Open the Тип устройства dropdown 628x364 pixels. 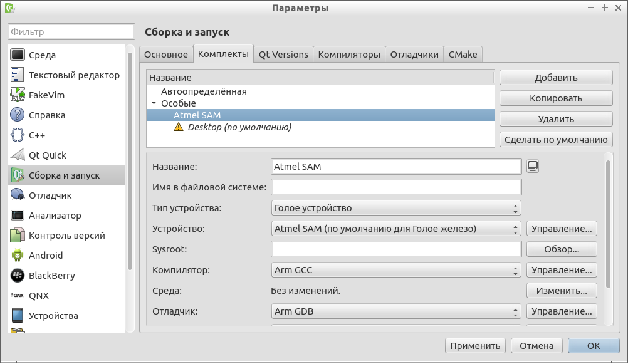(396, 207)
